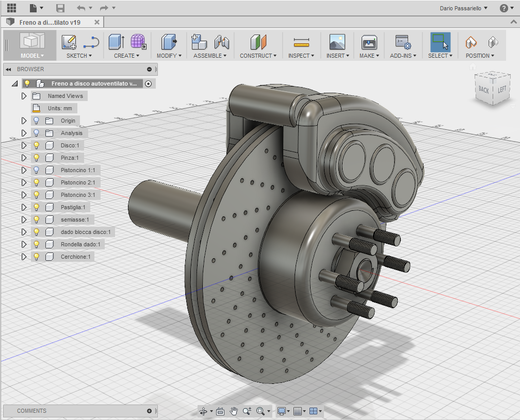Image resolution: width=520 pixels, height=420 pixels.
Task: Toggle visibility of Pistoncino 1:1
Action: pos(37,170)
